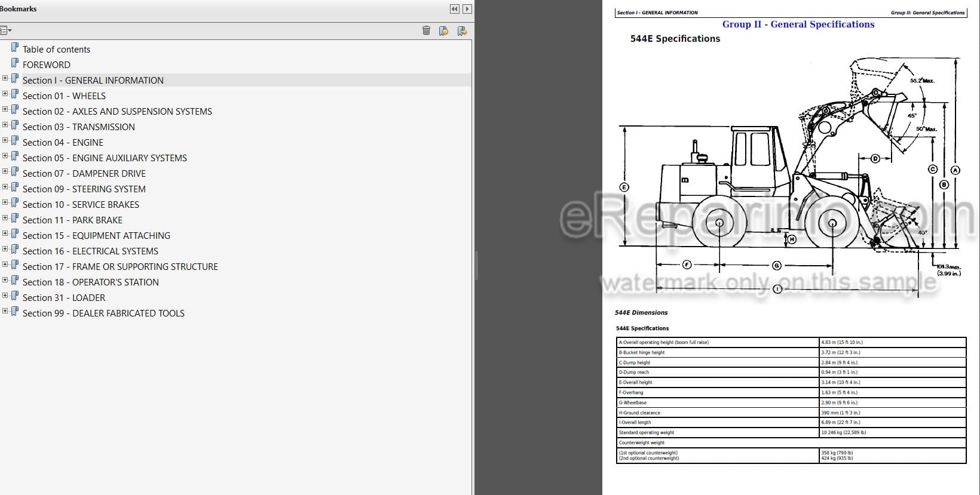
Task: Expand Section 16 - ELECTRICAL SYSTEMS node
Action: (5, 249)
